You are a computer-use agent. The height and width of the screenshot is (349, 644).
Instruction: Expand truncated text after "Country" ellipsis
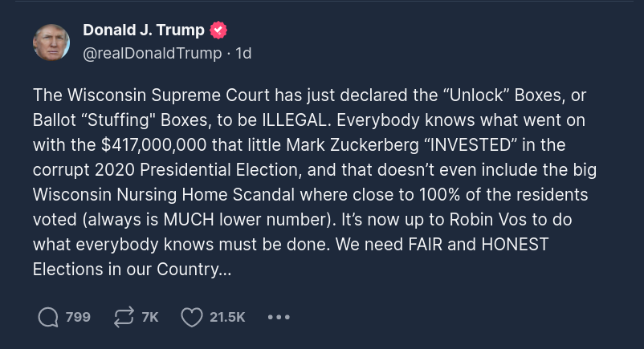(224, 270)
